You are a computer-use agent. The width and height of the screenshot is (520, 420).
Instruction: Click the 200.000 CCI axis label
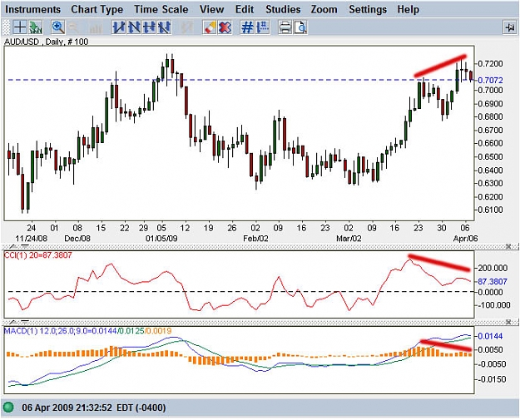493,268
